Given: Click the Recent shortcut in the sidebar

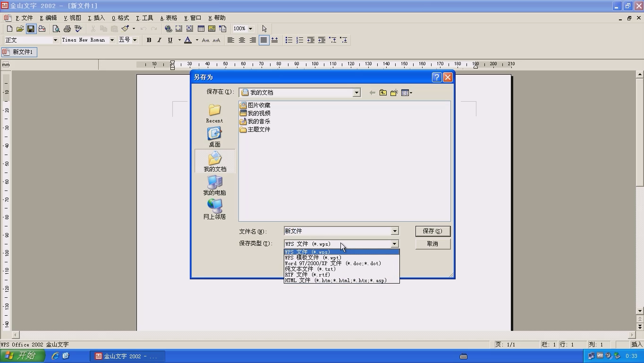Looking at the screenshot, I should click(x=214, y=113).
